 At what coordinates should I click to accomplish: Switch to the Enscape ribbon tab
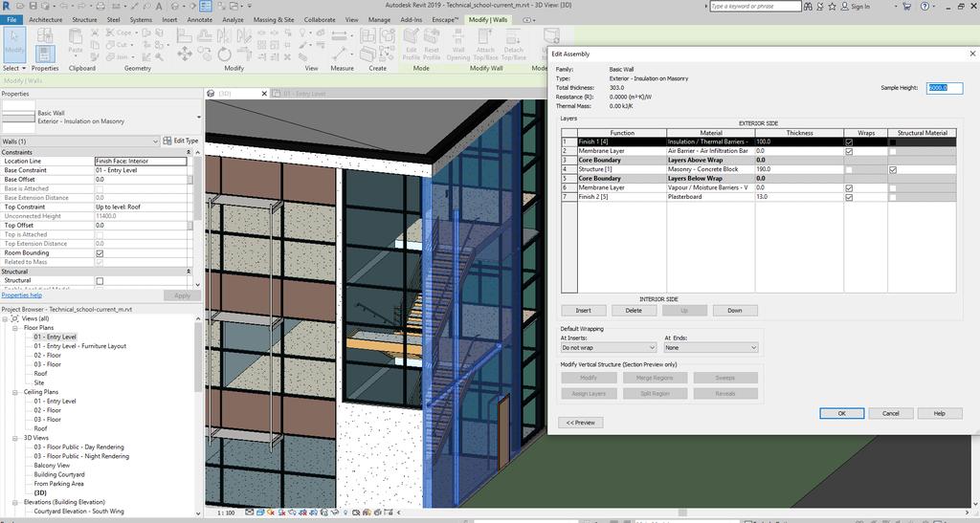coord(445,19)
